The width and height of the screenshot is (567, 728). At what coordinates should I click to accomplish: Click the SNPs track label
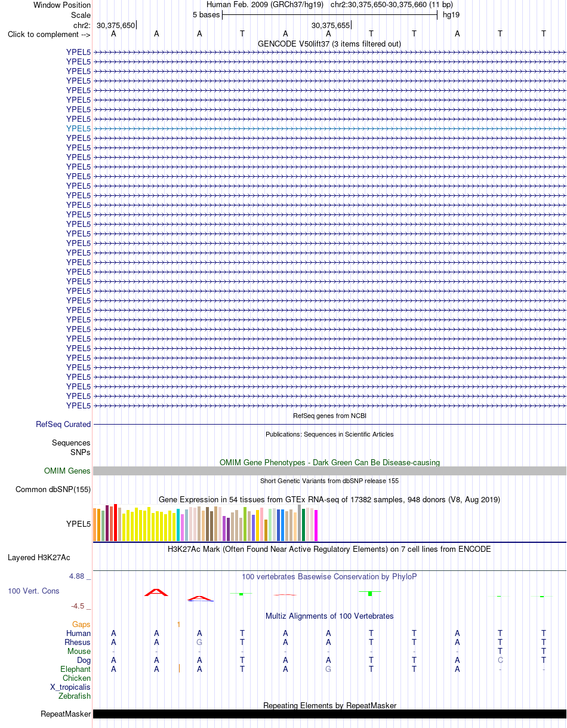[81, 452]
